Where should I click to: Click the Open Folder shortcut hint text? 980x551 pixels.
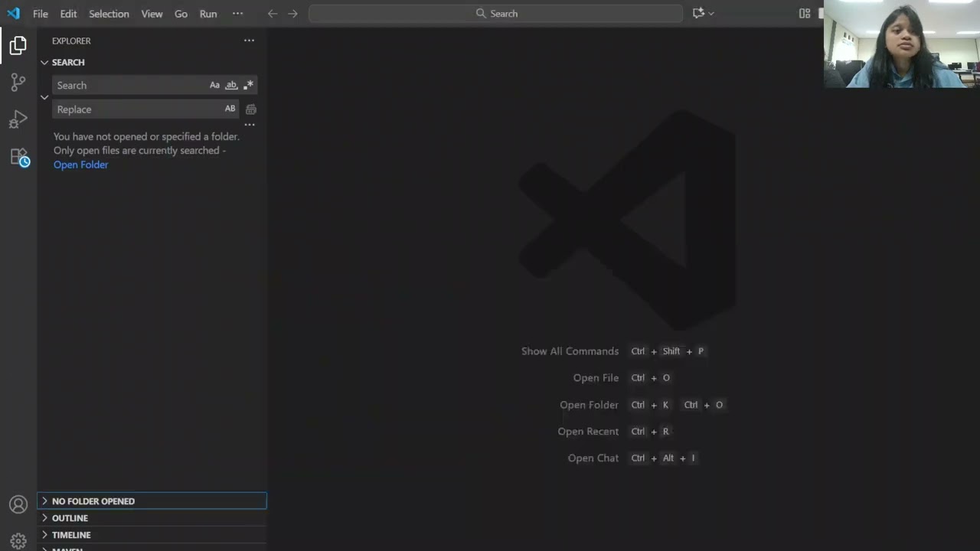tap(589, 405)
